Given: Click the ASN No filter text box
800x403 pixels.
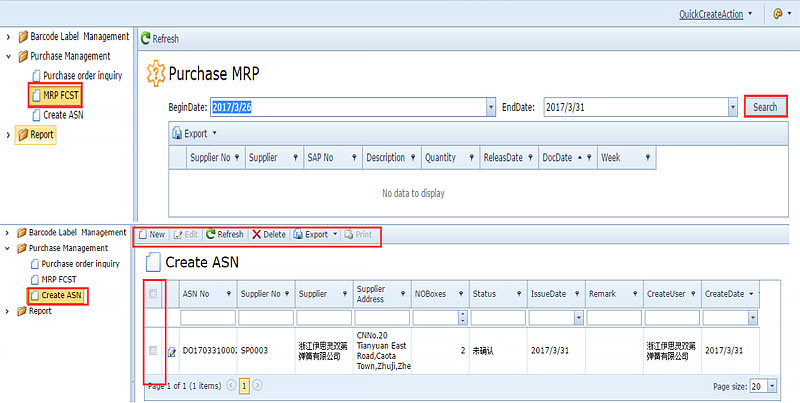Looking at the screenshot, I should [207, 317].
